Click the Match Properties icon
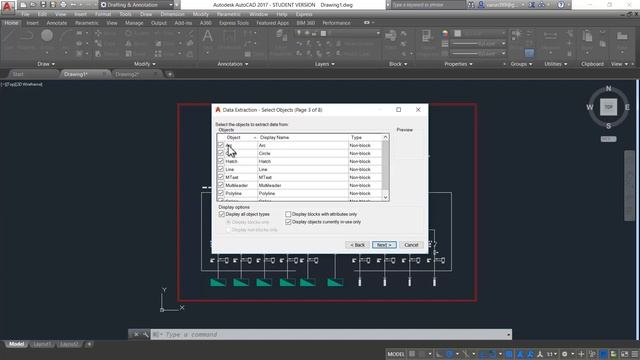Image resolution: width=640 pixels, height=360 pixels. pos(427,36)
